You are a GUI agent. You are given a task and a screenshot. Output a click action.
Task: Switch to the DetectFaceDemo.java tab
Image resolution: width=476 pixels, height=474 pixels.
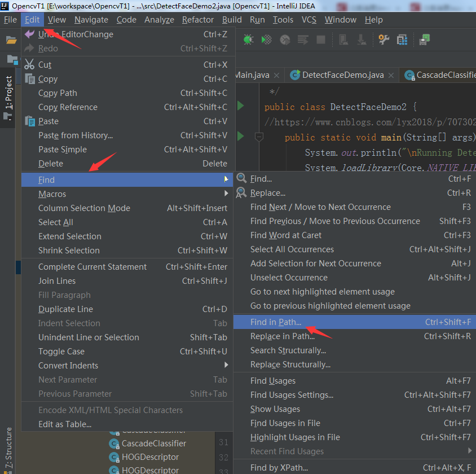pyautogui.click(x=342, y=75)
